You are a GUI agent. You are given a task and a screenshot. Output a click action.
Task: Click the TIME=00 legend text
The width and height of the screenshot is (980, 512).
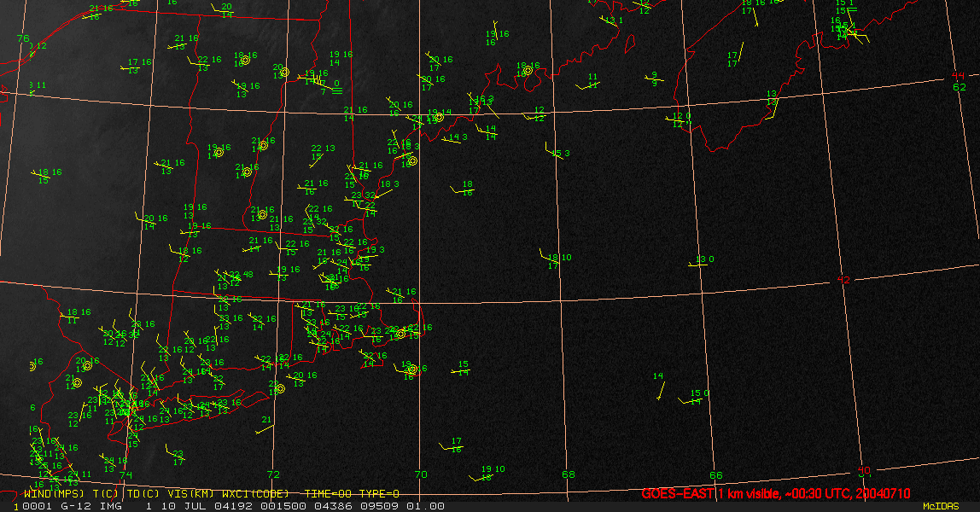[330, 494]
